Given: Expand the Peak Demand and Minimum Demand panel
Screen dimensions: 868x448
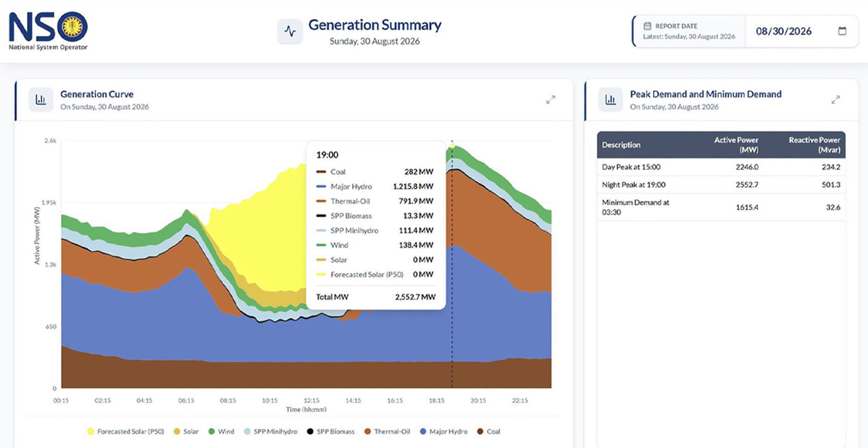Looking at the screenshot, I should coord(835,100).
